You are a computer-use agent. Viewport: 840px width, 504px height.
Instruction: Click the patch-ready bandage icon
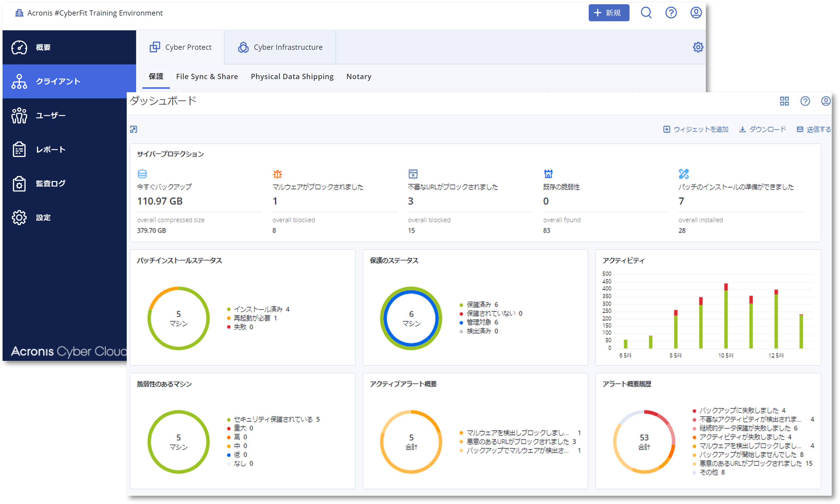point(684,174)
